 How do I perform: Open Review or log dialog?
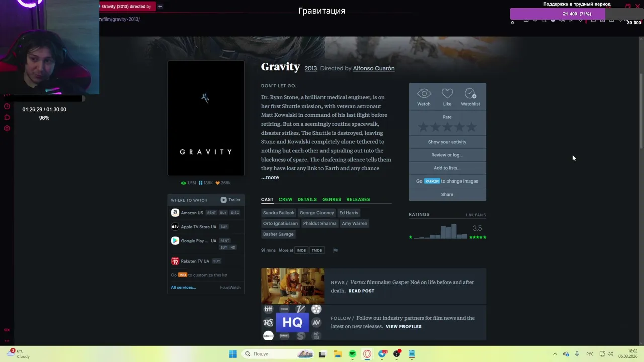pos(447,155)
